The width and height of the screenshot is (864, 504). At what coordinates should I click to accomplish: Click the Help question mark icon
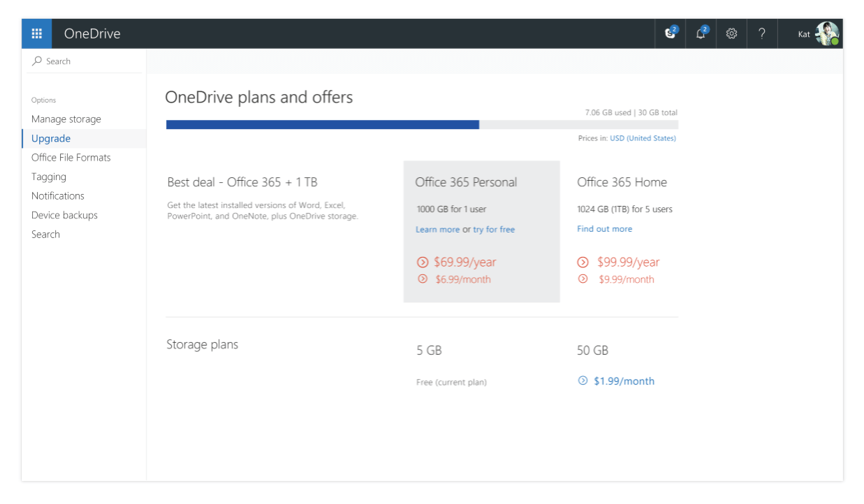pos(761,33)
